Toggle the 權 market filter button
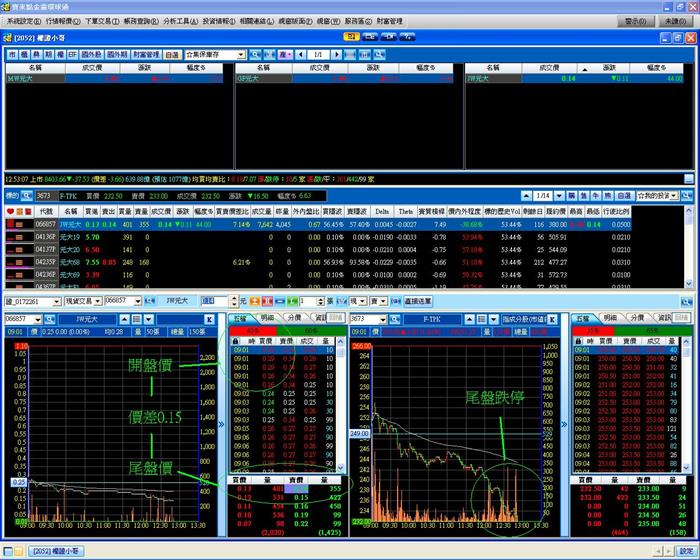The image size is (700, 560). click(60, 54)
